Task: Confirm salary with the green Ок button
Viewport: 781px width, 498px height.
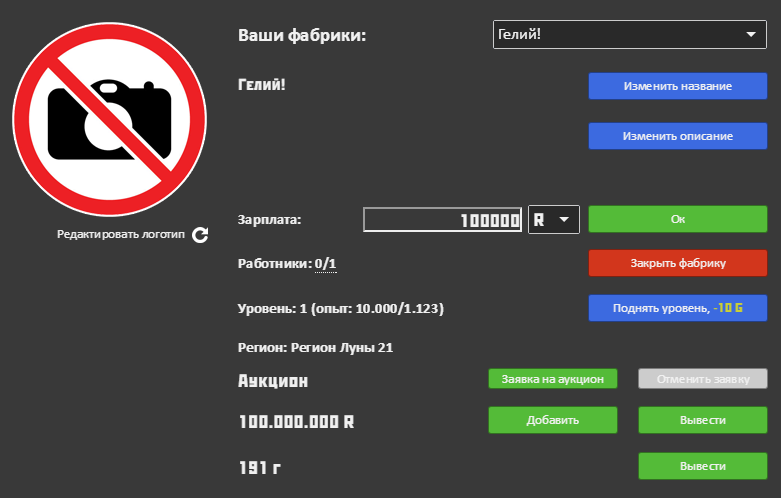Action: (x=677, y=219)
